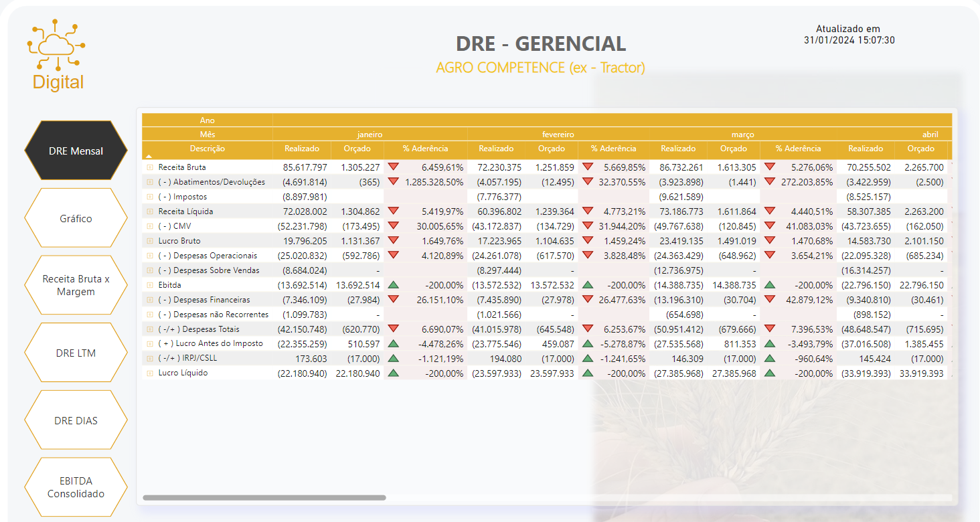
Task: Click janeiro red triangle for Despesas Operacionais
Action: 394,255
